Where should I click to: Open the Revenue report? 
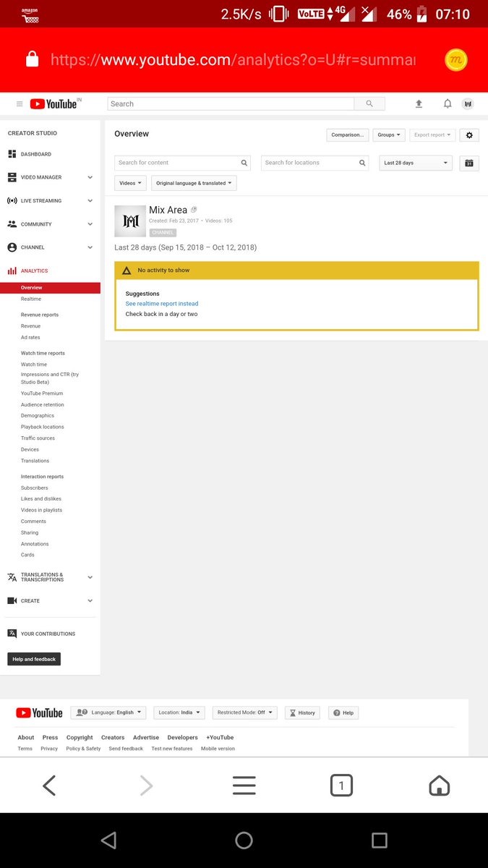click(x=30, y=326)
